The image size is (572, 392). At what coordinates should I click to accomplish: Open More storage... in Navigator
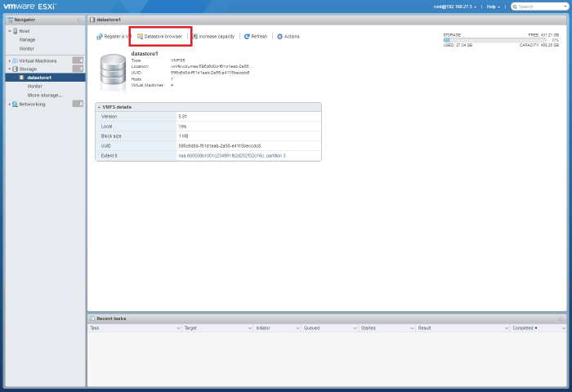[45, 96]
